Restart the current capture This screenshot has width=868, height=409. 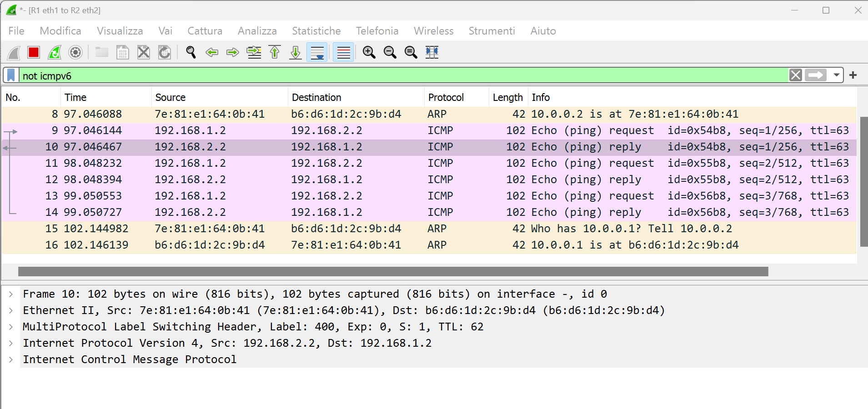(55, 52)
